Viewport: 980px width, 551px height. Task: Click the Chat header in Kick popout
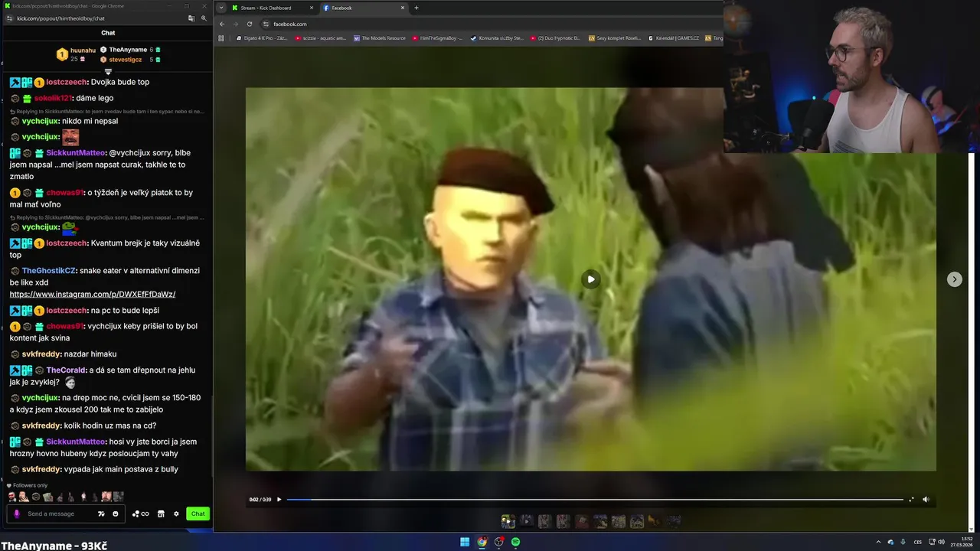click(x=108, y=33)
